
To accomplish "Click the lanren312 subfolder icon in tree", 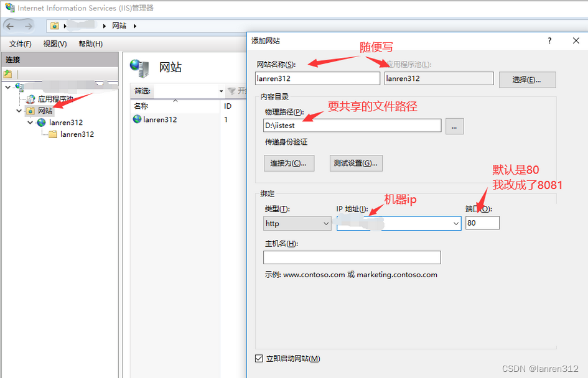I will click(53, 134).
